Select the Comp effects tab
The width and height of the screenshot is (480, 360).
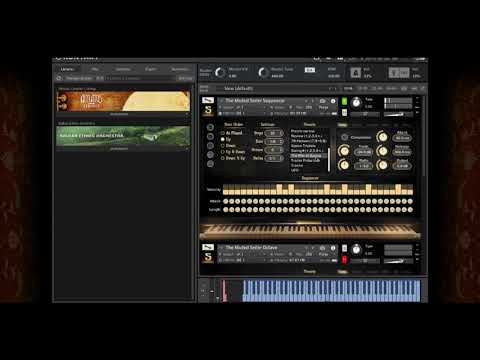(342, 125)
